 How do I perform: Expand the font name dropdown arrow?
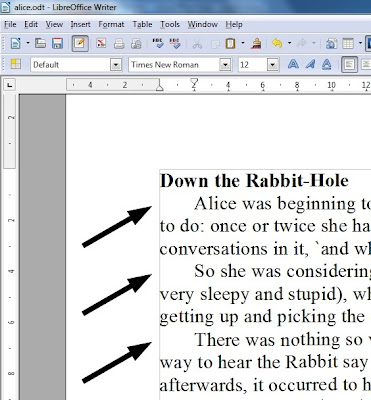(x=225, y=64)
